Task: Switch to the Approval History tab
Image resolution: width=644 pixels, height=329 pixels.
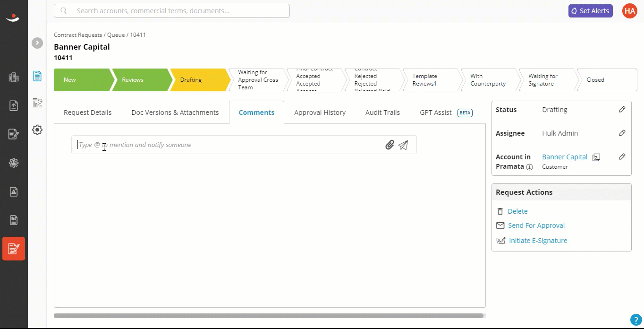Action: 320,113
